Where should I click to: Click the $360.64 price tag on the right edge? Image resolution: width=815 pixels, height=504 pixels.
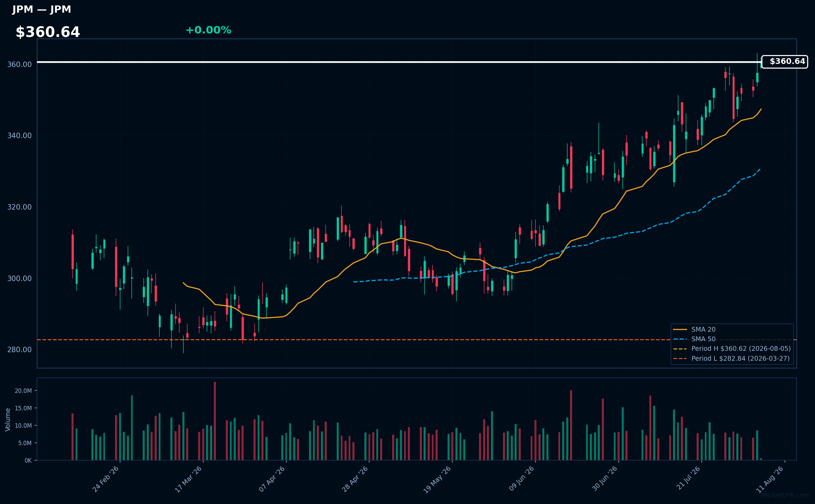pos(785,62)
